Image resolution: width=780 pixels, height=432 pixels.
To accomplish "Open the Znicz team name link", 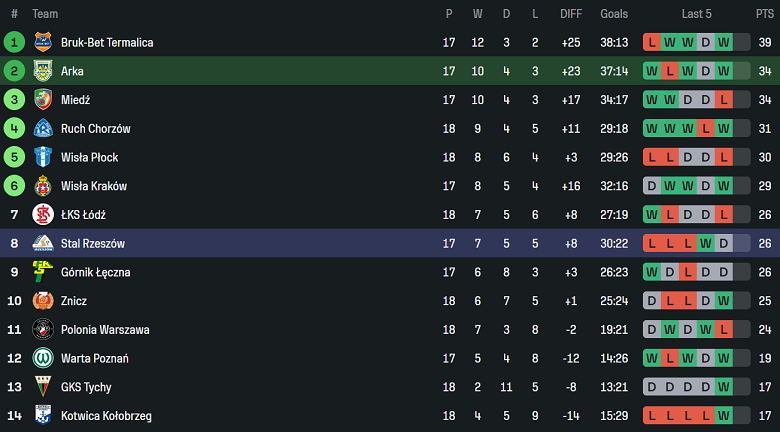I will [74, 301].
